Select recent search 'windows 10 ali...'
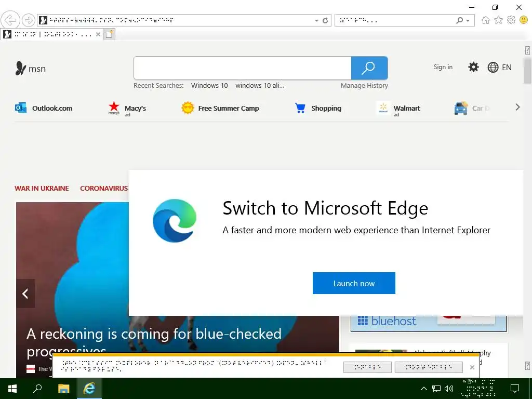The width and height of the screenshot is (532, 399). tap(260, 86)
